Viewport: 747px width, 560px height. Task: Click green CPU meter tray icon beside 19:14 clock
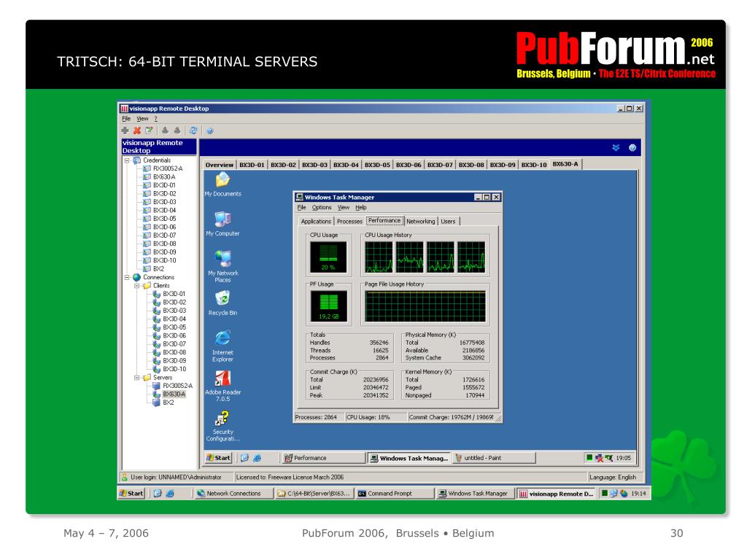(x=605, y=494)
